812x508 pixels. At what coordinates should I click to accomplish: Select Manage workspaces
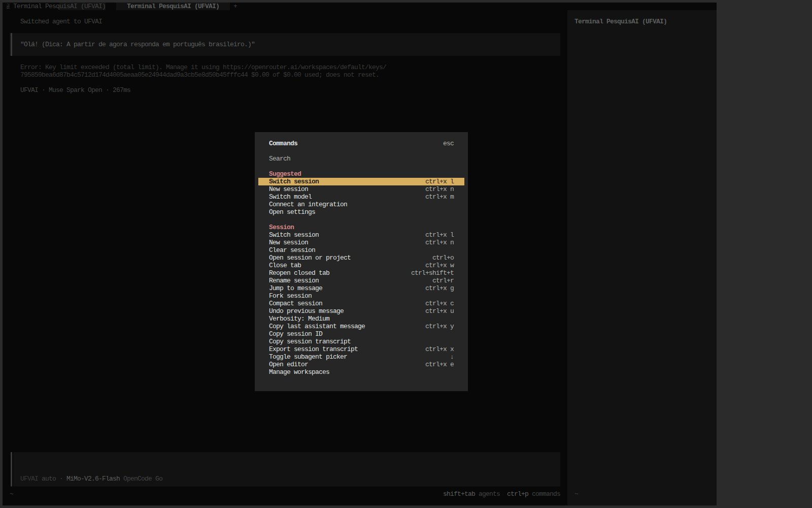pyautogui.click(x=361, y=372)
